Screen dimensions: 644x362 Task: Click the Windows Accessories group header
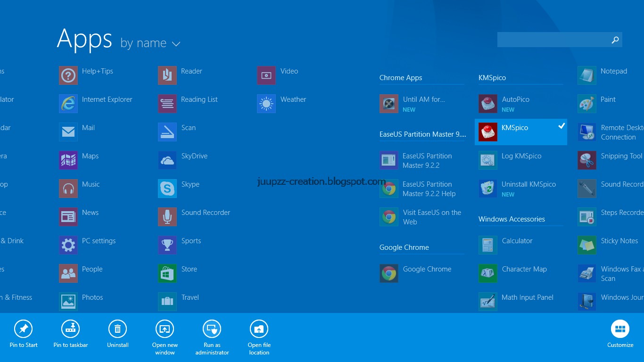click(x=512, y=219)
